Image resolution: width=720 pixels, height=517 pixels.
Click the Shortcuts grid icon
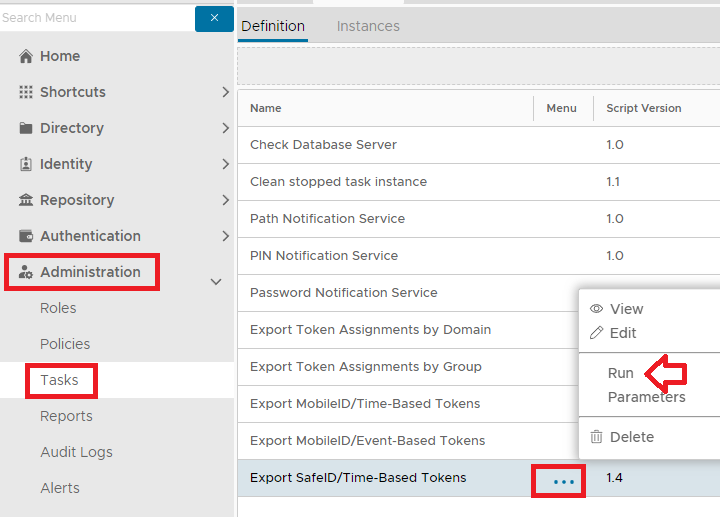(x=26, y=92)
